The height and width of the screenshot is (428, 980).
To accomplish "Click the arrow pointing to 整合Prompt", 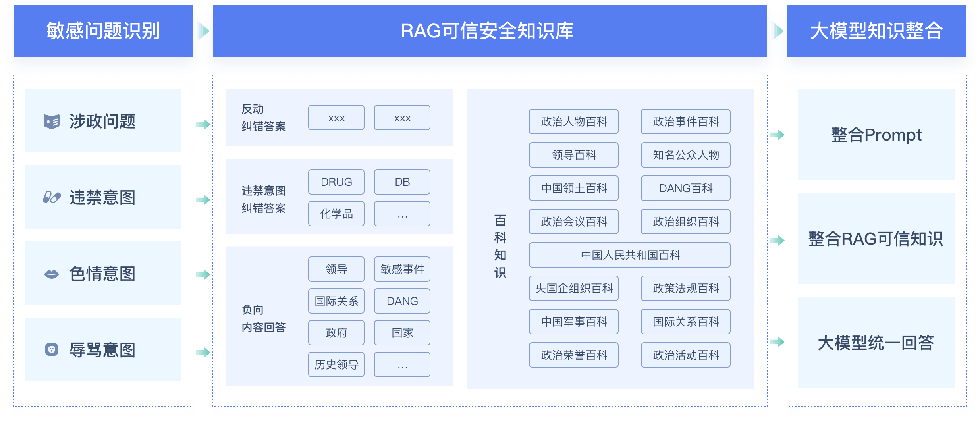I will pos(777,135).
